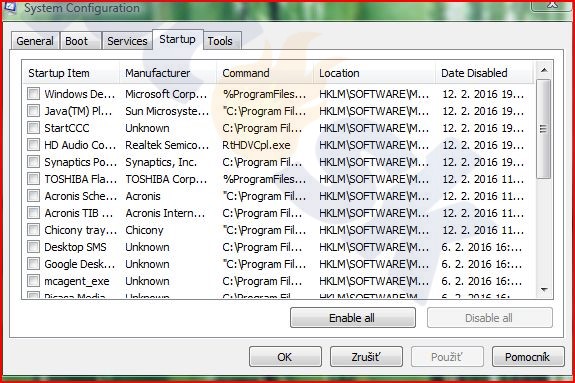Enable the Acronis Sche... checkbox

coord(33,196)
